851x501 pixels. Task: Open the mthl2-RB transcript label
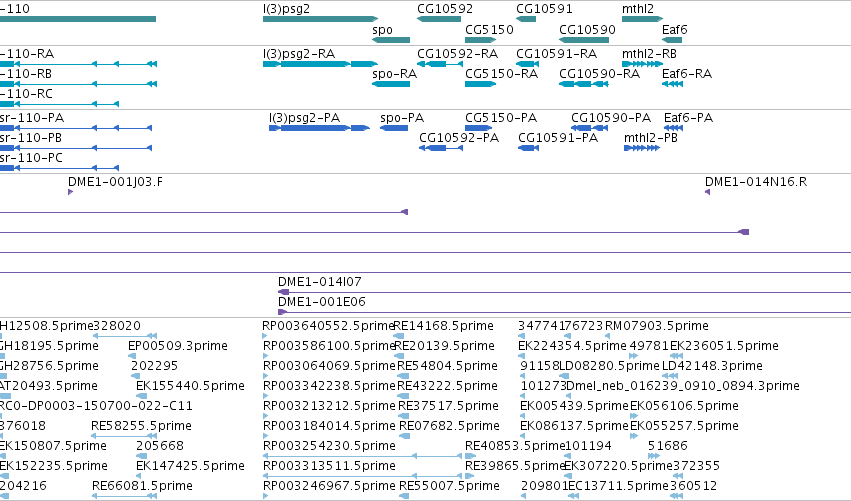[649, 54]
